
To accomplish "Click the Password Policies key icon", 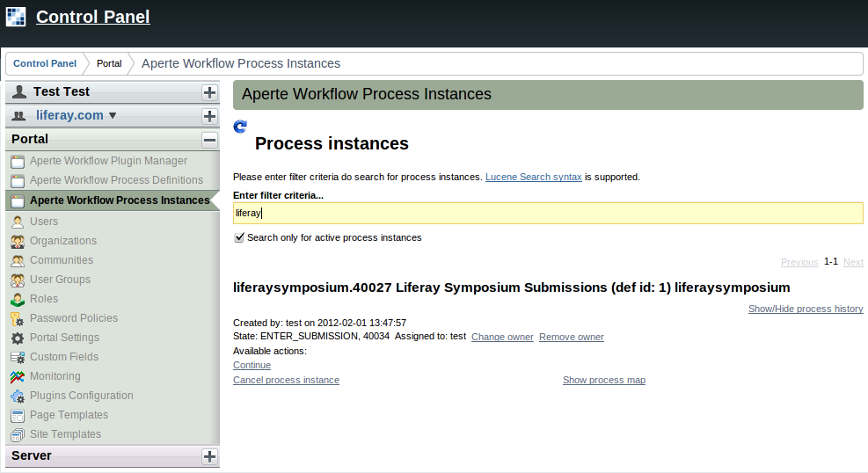I will coord(18,318).
